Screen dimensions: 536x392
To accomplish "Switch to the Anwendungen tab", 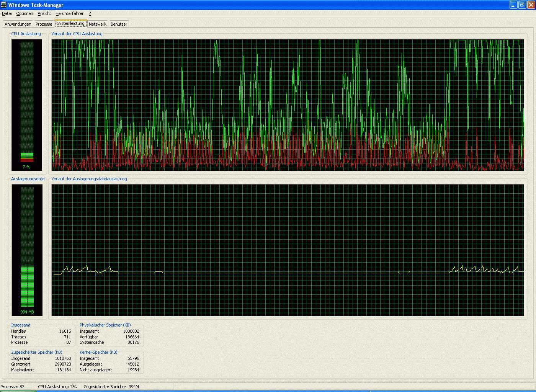I will pyautogui.click(x=18, y=24).
